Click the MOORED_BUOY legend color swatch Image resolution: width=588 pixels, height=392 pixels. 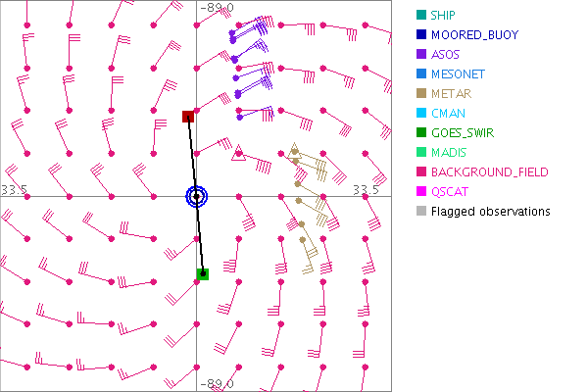420,34
